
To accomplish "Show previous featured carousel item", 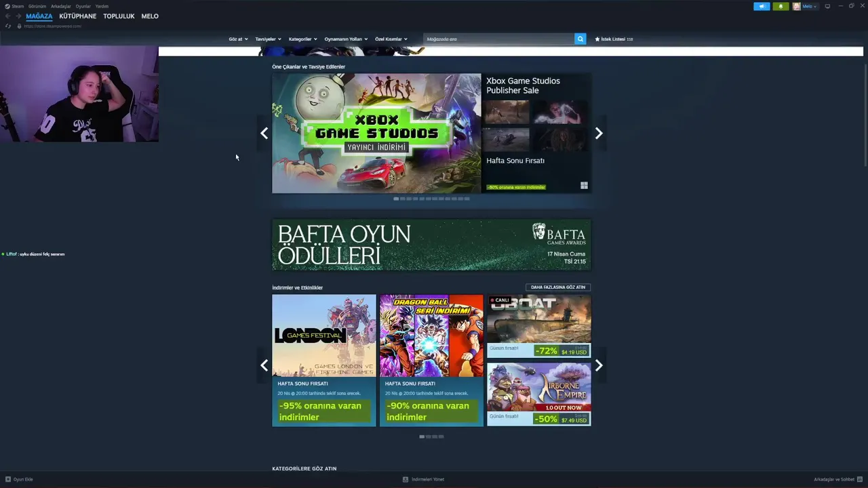I will pyautogui.click(x=264, y=134).
